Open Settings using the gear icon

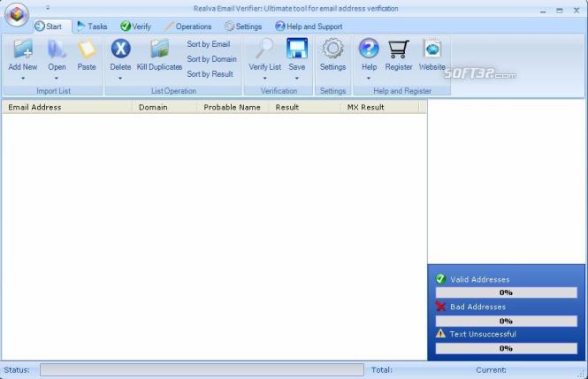coord(332,49)
